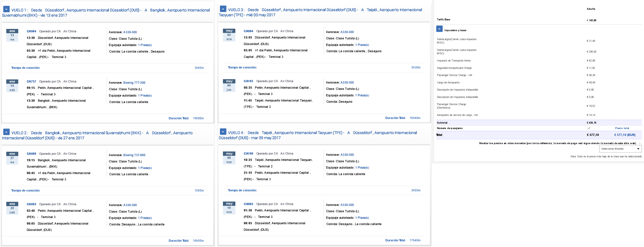Open the Boeing 777-200 aircraft link
The height and width of the screenshot is (247, 644).
pyautogui.click(x=134, y=83)
